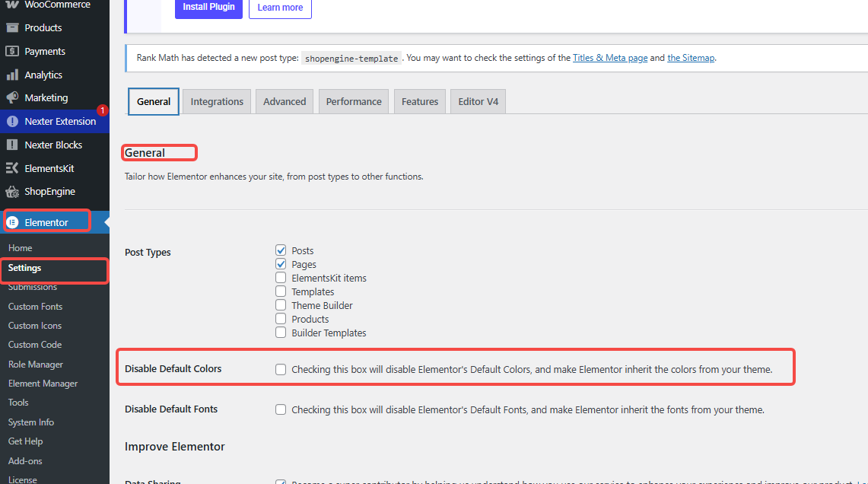Click the Payments dollar icon
This screenshot has width=868, height=484.
click(x=12, y=52)
